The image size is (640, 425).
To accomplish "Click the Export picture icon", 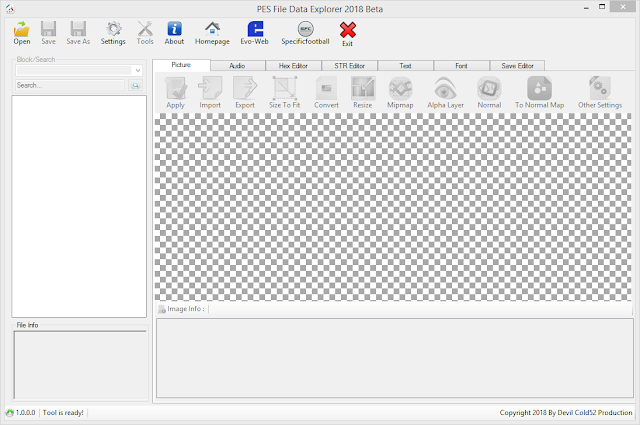I will click(x=245, y=88).
